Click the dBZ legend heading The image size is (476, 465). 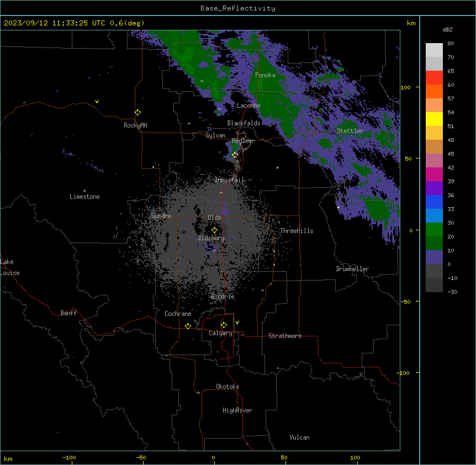pyautogui.click(x=447, y=30)
